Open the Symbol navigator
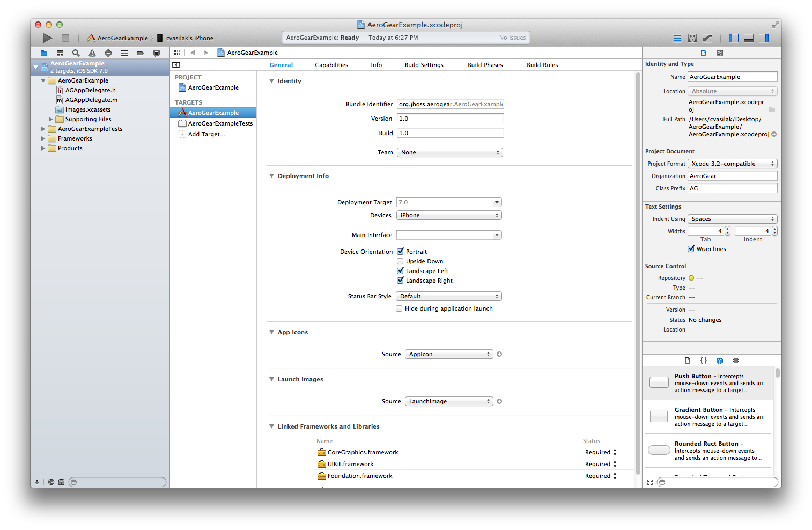 click(60, 53)
